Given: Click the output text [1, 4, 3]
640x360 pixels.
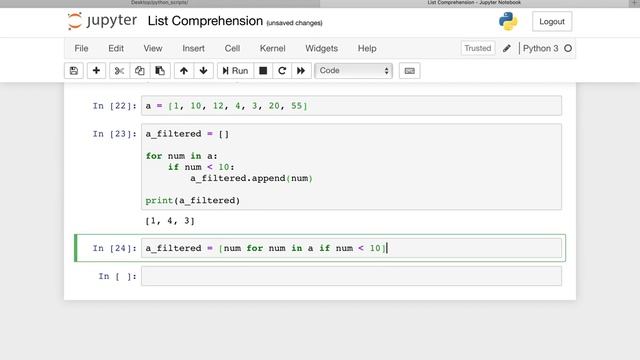Looking at the screenshot, I should click(170, 221).
